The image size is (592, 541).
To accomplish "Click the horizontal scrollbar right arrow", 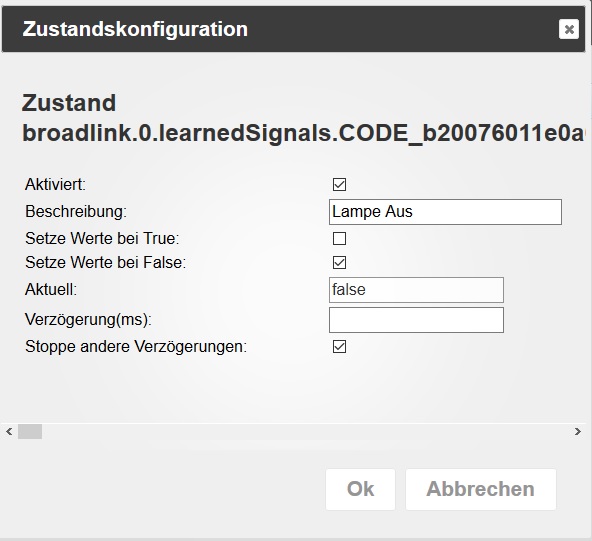I will click(578, 431).
